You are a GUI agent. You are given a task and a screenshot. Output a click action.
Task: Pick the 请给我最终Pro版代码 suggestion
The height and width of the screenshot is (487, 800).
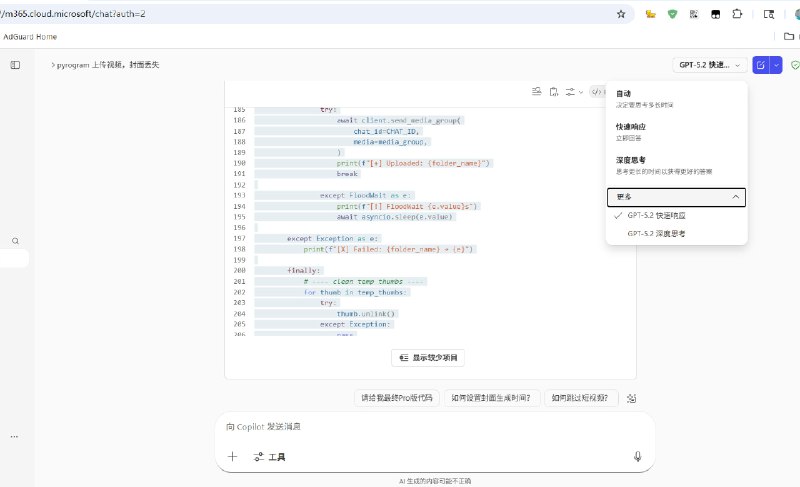pyautogui.click(x=396, y=398)
